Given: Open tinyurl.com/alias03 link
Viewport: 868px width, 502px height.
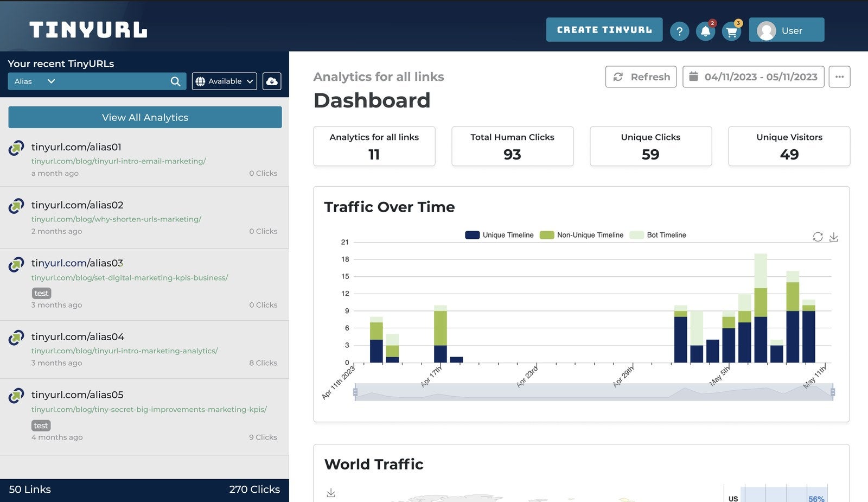Looking at the screenshot, I should [77, 263].
